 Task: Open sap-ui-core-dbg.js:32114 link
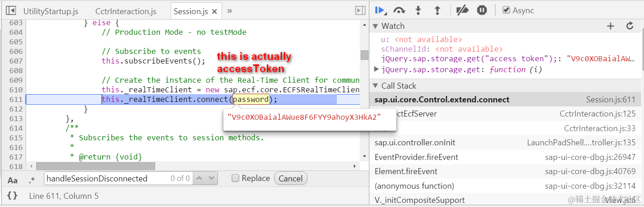click(590, 186)
